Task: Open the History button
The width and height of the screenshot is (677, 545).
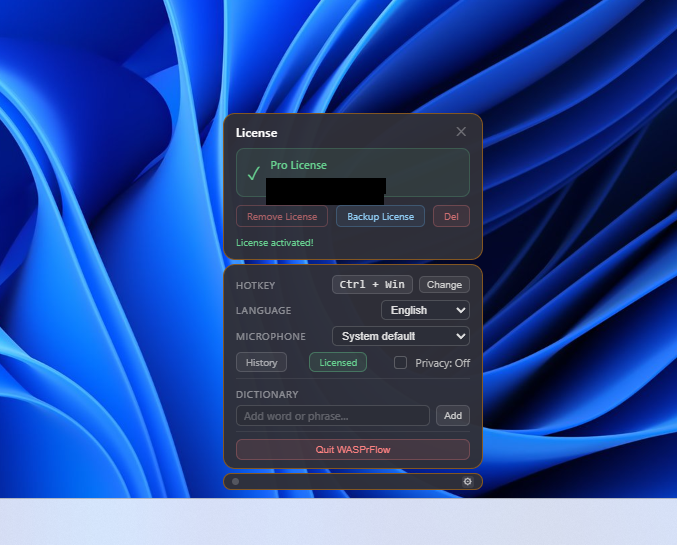Action: (261, 362)
